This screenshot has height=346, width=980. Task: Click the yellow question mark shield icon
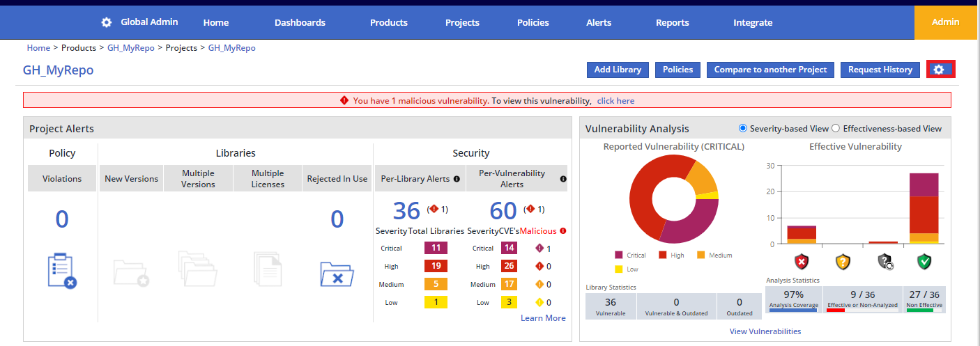click(843, 262)
